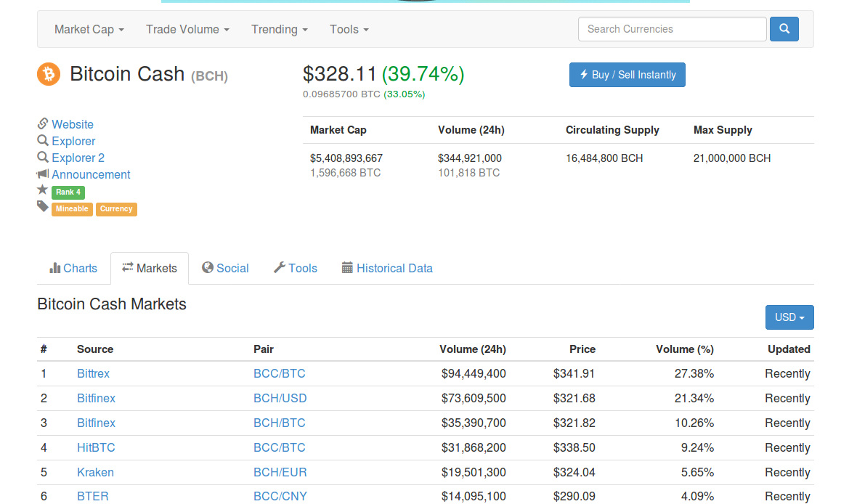Open the BCH/BTC pair link
This screenshot has width=857, height=504.
click(x=280, y=423)
